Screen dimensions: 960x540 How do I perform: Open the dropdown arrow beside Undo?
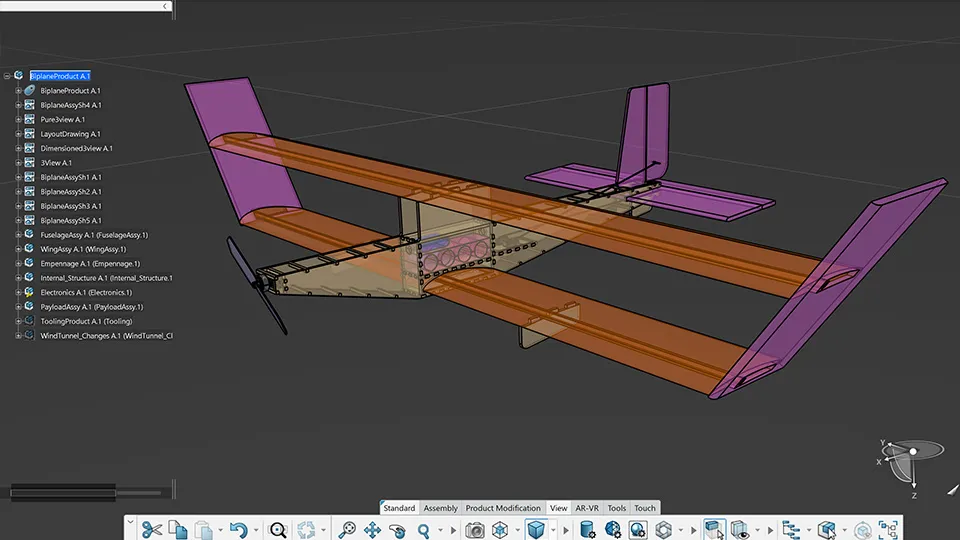click(255, 530)
